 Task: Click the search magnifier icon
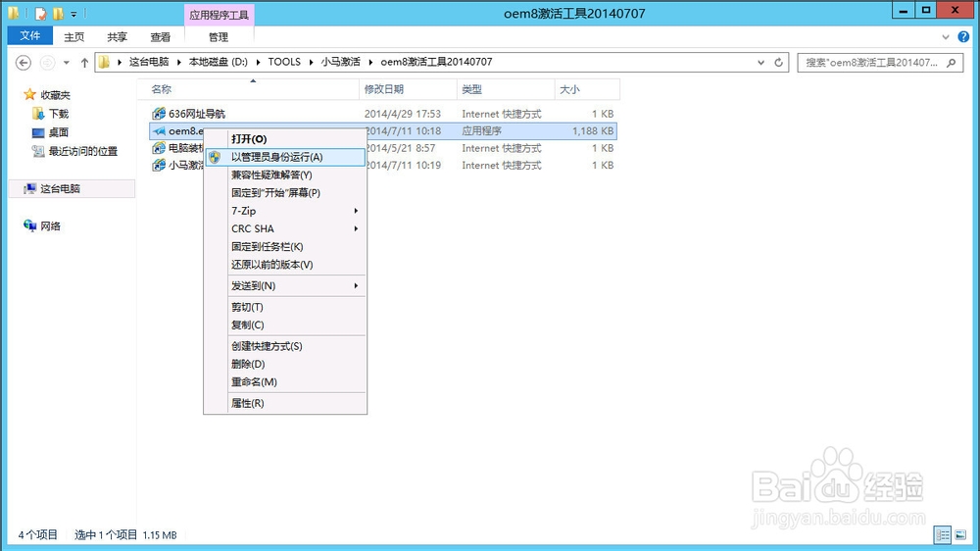point(951,63)
